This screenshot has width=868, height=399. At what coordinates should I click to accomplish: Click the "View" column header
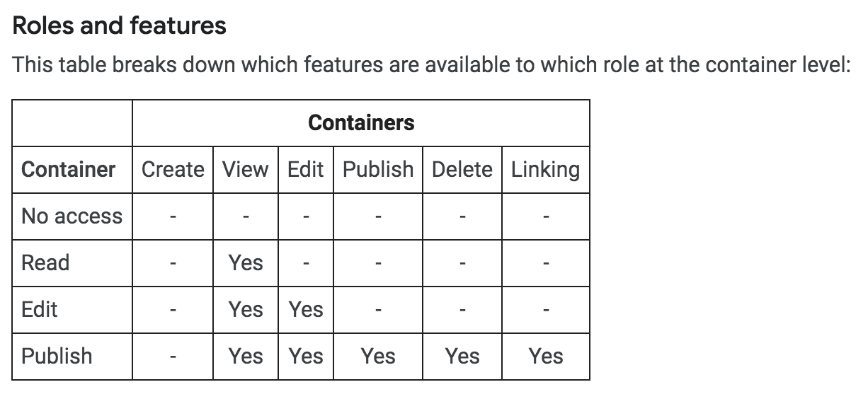point(246,170)
